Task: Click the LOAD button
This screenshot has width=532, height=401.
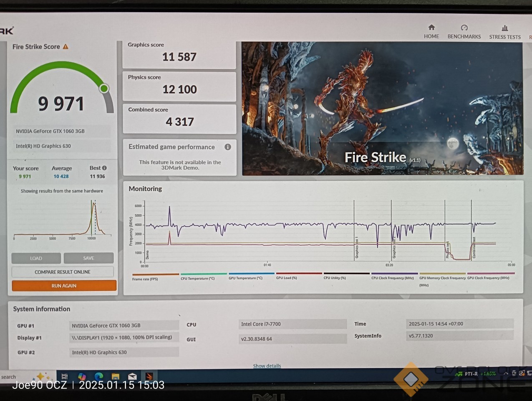Action: click(36, 258)
